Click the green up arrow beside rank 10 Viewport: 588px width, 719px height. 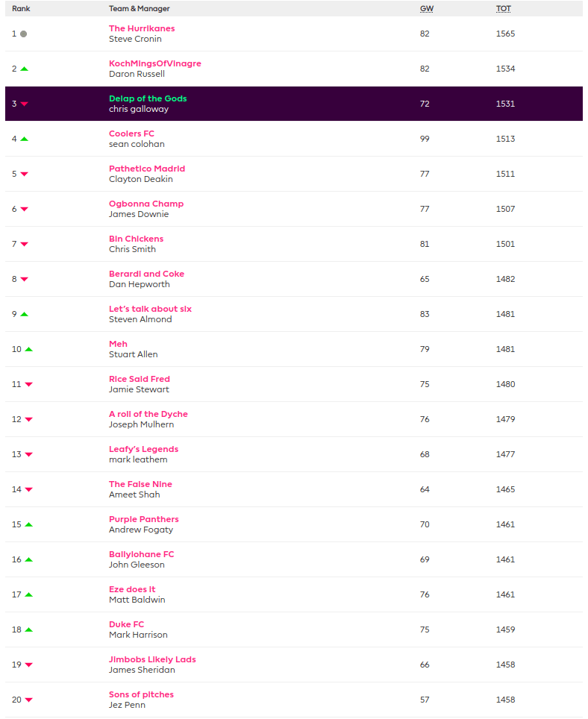point(28,349)
